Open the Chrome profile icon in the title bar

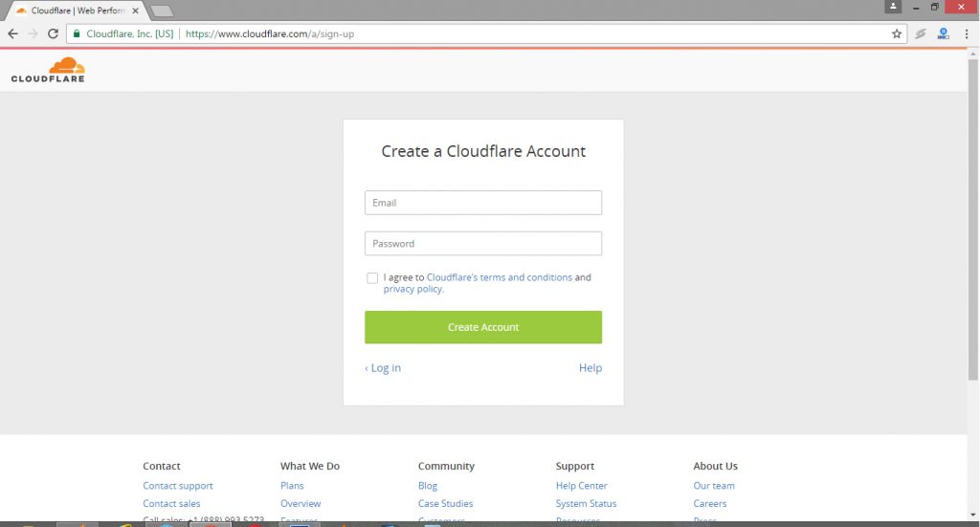coord(893,7)
